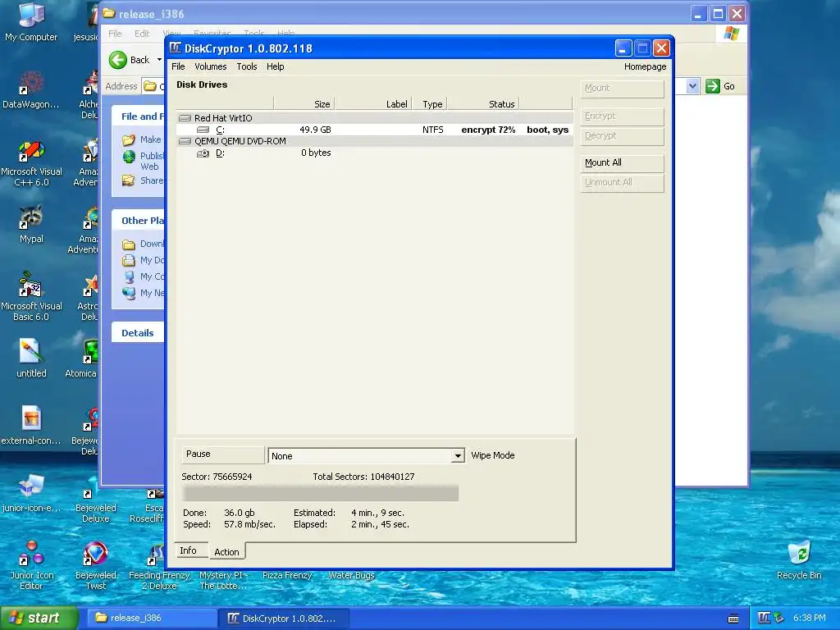
Task: Open Back history dropdown in release_i386 window
Action: [x=159, y=59]
